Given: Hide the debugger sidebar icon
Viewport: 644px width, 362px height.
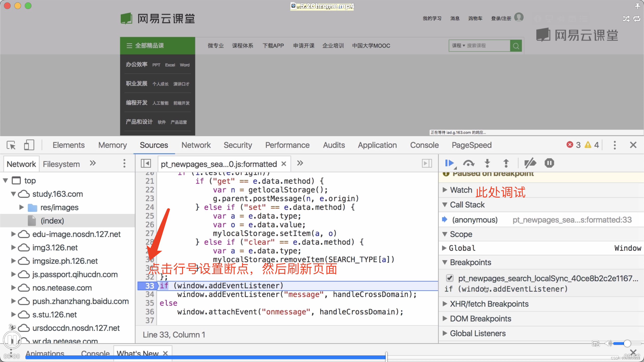Looking at the screenshot, I should pos(427,163).
